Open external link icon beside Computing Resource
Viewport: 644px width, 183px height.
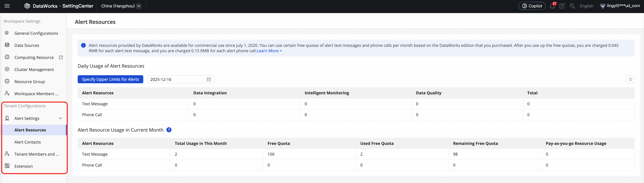(61, 57)
